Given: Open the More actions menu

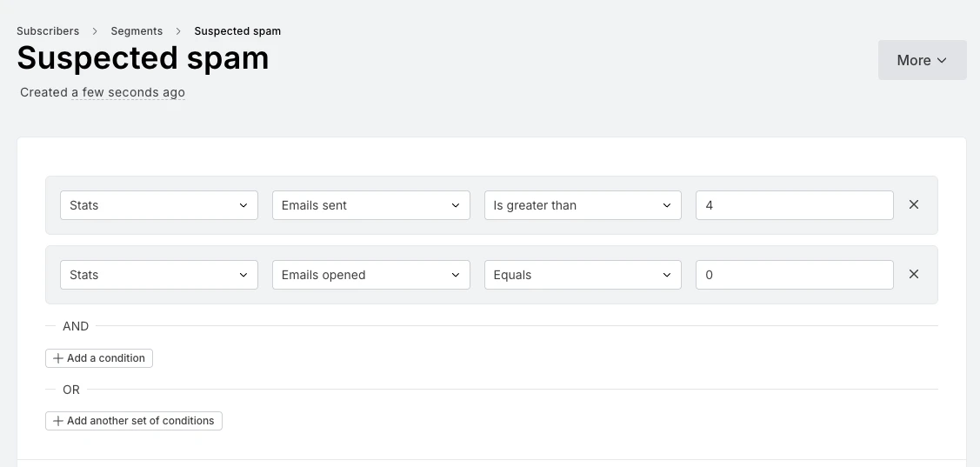Looking at the screenshot, I should pos(922,60).
